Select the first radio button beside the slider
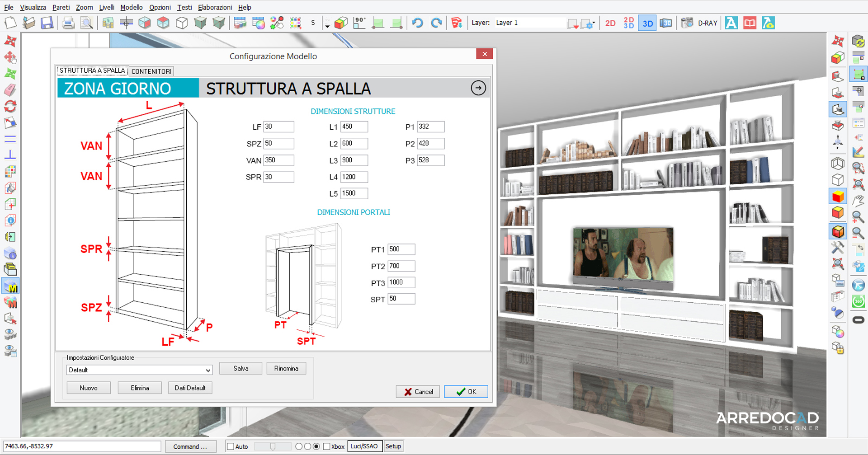Image resolution: width=868 pixels, height=455 pixels. click(299, 446)
